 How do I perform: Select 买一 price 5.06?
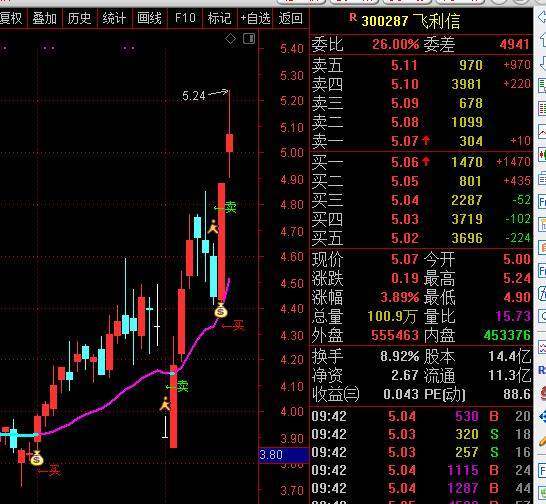click(404, 162)
